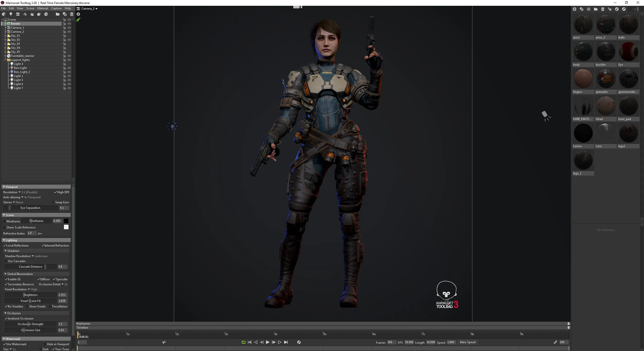Toggle the green loop playback icon
Viewport: 644px width, 351px height.
pos(243,342)
